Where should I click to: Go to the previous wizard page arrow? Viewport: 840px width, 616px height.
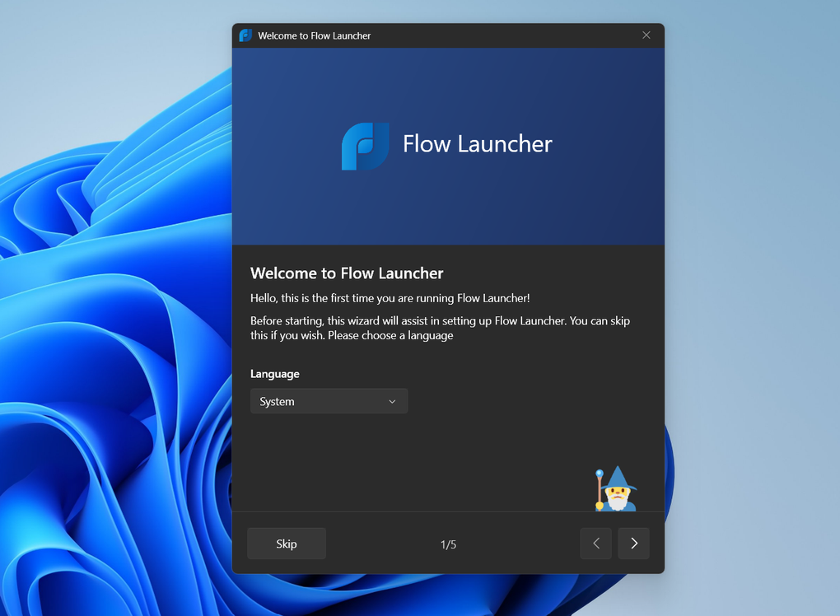[x=595, y=544]
